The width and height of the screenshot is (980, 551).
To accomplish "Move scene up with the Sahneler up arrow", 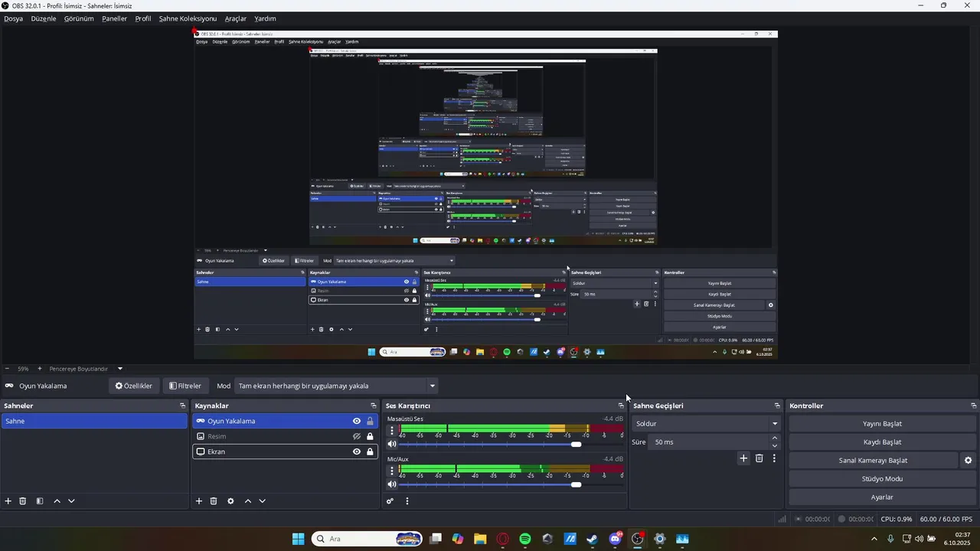I will click(57, 501).
